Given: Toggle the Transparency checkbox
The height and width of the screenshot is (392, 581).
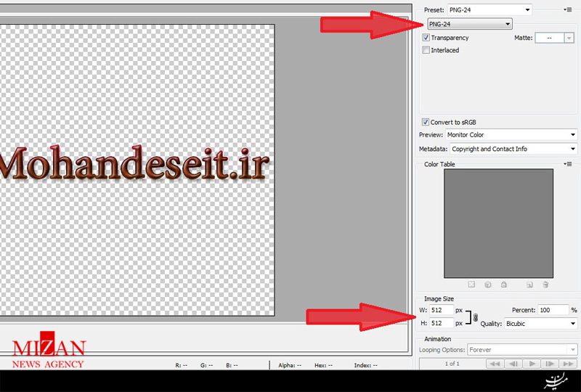Looking at the screenshot, I should pyautogui.click(x=426, y=38).
